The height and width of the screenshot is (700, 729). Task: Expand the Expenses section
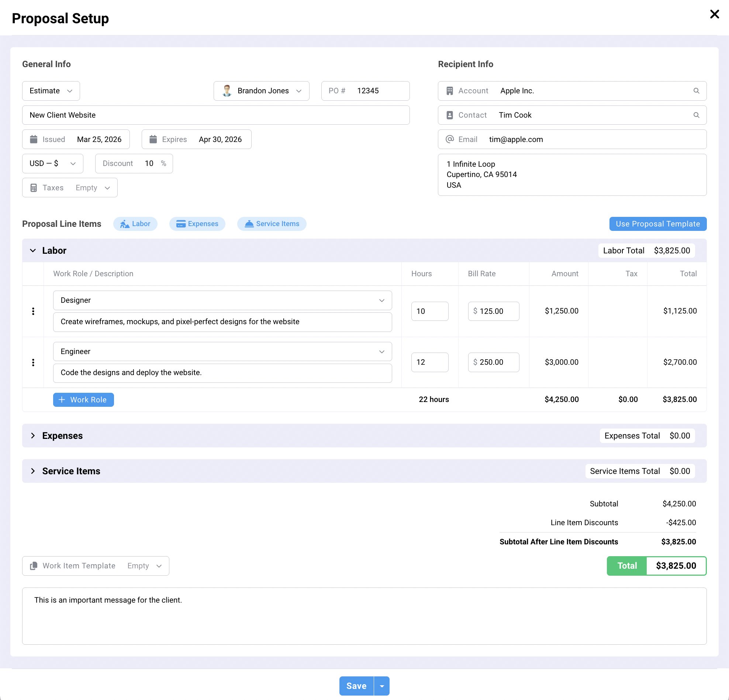point(33,435)
